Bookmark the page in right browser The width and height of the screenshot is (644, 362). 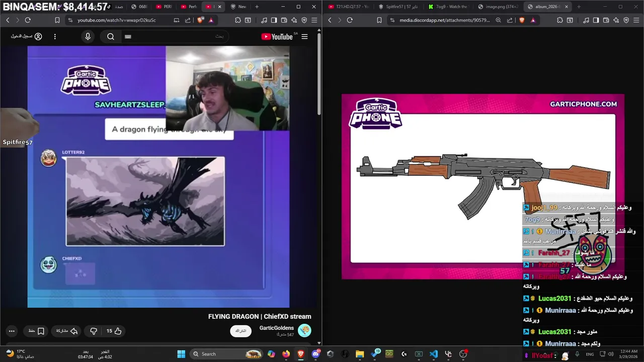[x=379, y=20]
